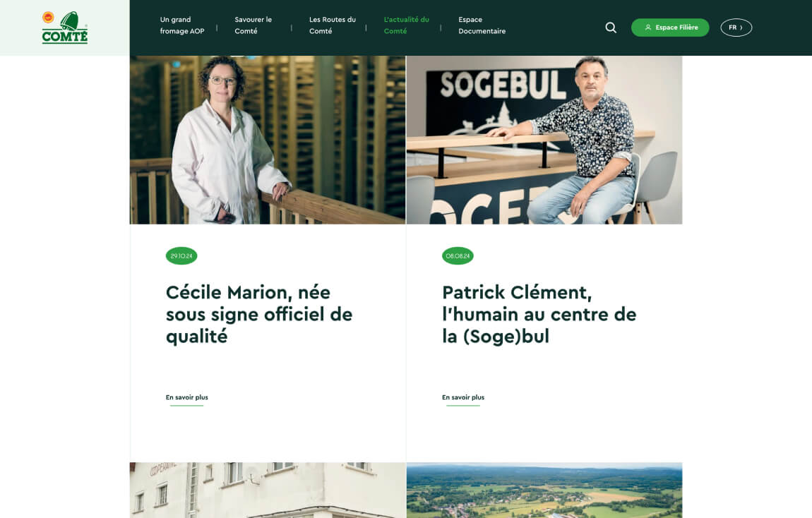Open search with the magnifier icon
The height and width of the screenshot is (518, 812).
(611, 28)
